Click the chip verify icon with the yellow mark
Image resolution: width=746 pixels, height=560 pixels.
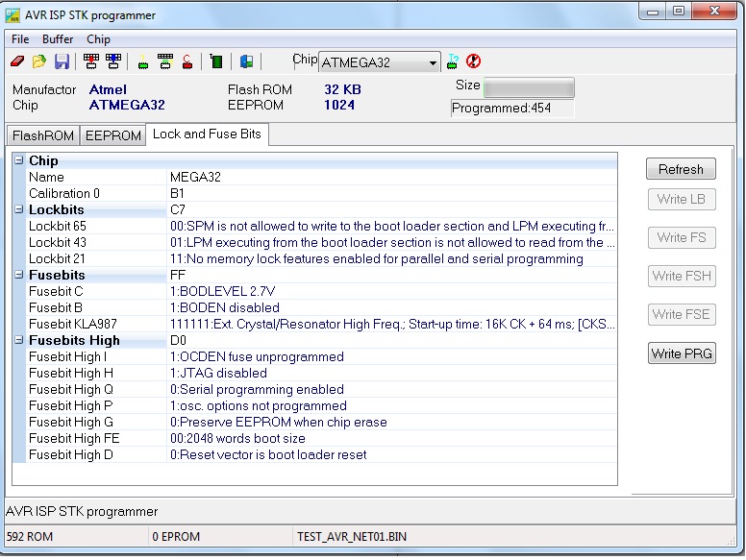click(165, 61)
